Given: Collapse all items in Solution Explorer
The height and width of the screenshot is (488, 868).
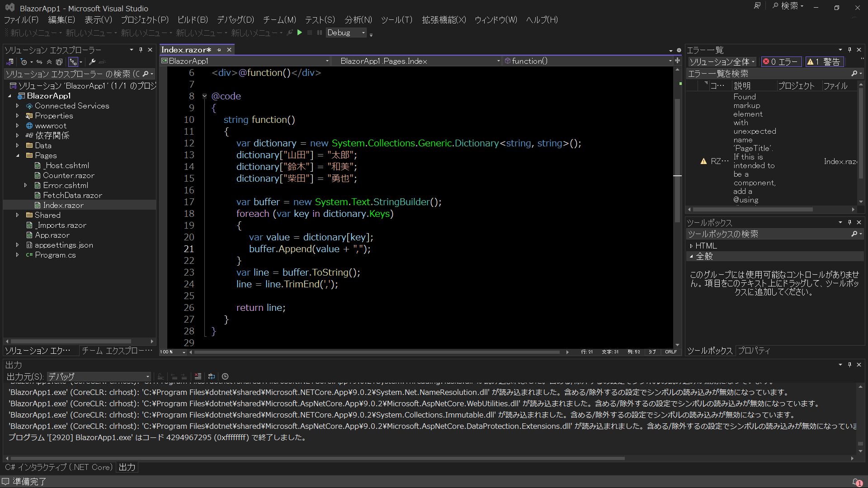Looking at the screenshot, I should click(49, 62).
